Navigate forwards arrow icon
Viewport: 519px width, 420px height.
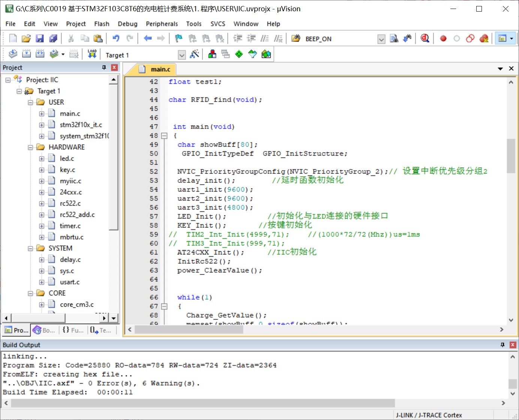tap(161, 38)
